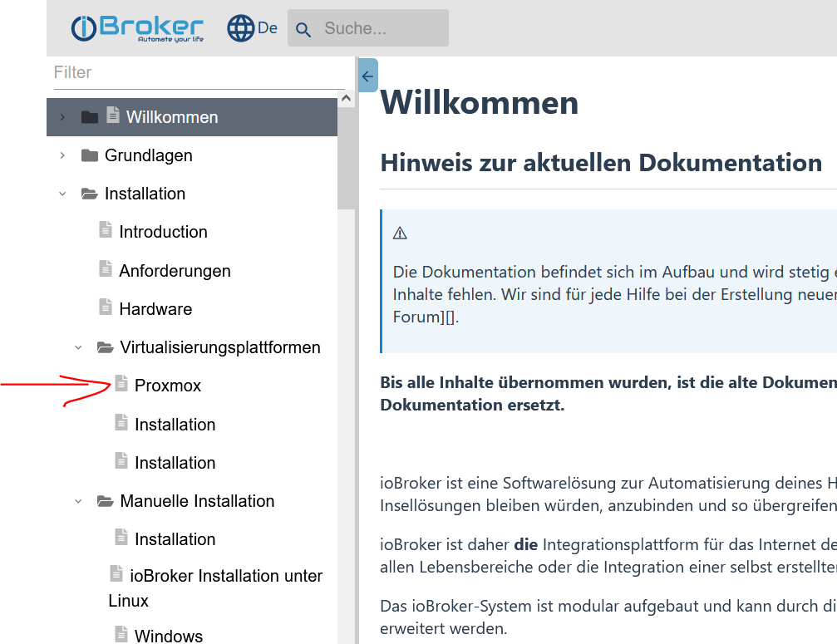
Task: Click the Grundlagen folder icon
Action: pyautogui.click(x=90, y=155)
